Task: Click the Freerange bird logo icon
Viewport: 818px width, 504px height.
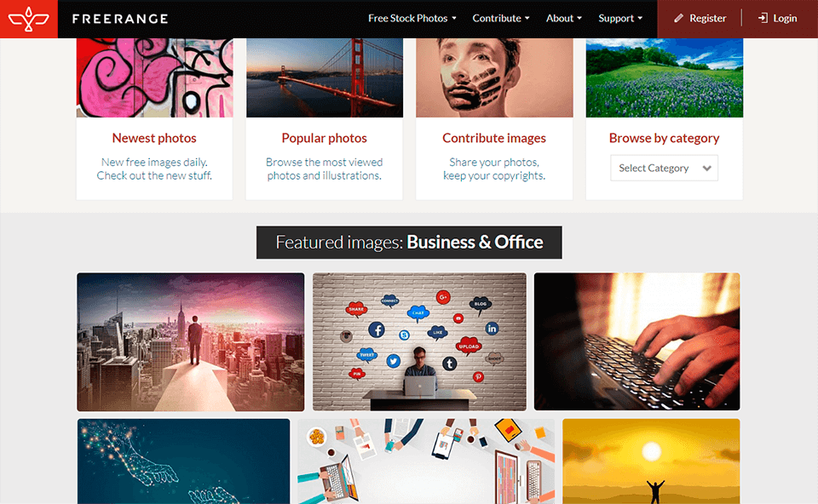Action: (x=29, y=19)
